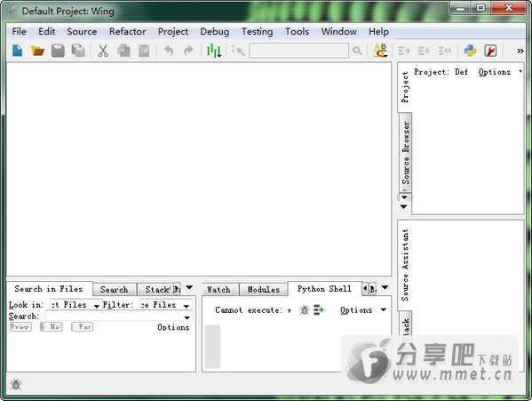This screenshot has height=401, width=532.
Task: Open Search in Files Options
Action: tap(173, 327)
